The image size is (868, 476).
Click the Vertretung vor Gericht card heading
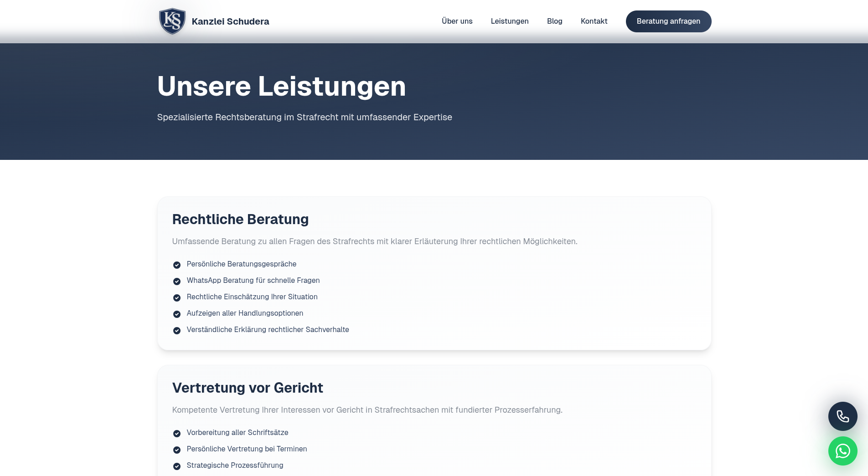[x=248, y=388]
